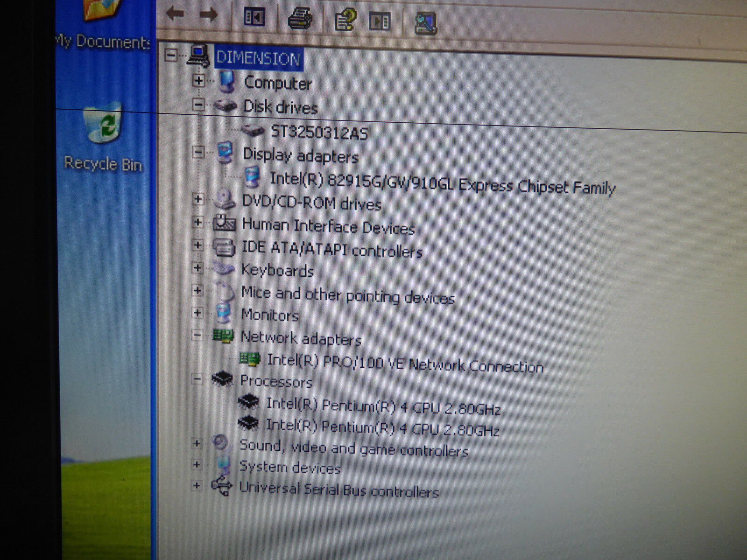Select the Processors label
747x560 pixels.
[276, 381]
